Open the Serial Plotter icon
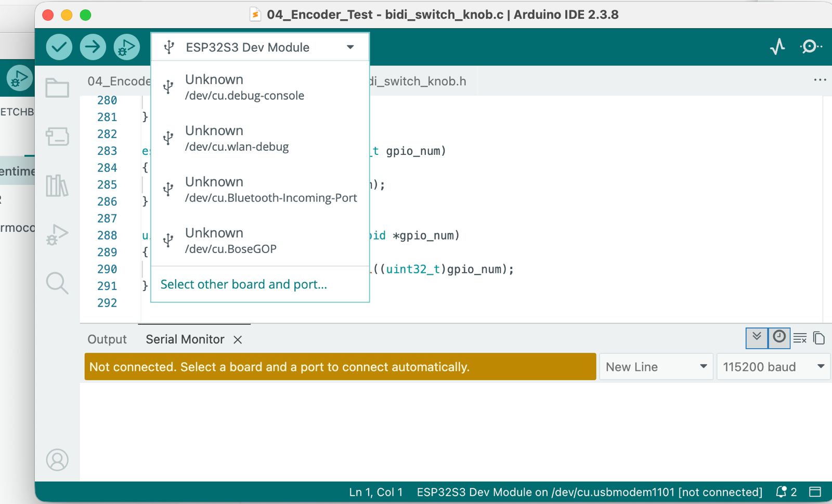Viewport: 832px width, 504px height. (777, 47)
